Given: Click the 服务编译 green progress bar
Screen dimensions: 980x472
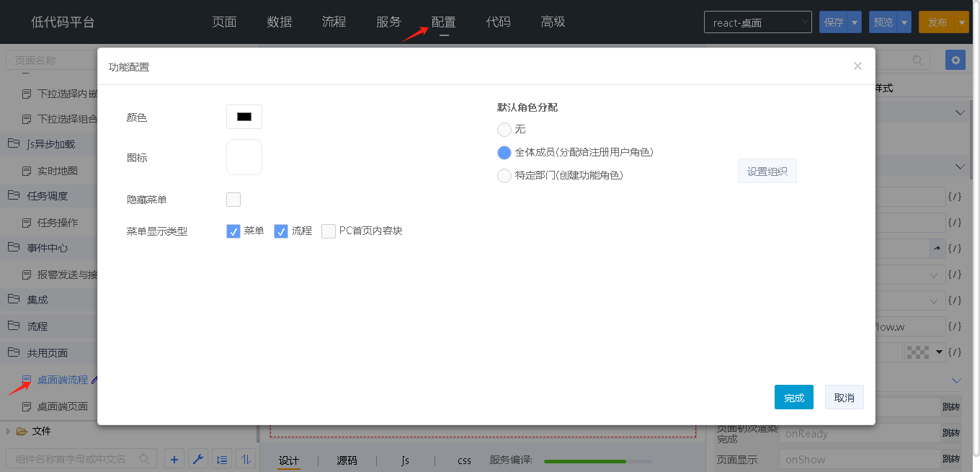Looking at the screenshot, I should [x=597, y=461].
